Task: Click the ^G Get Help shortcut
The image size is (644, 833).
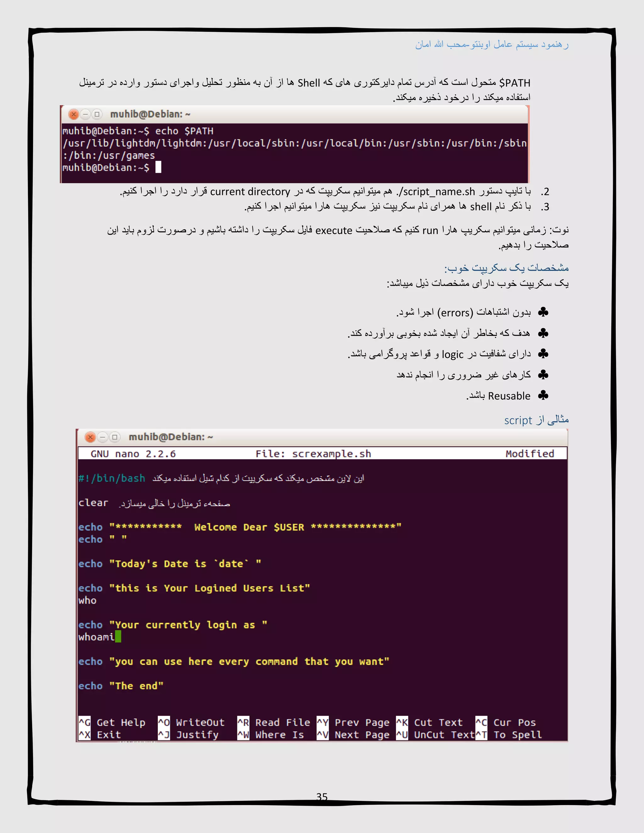Action: point(112,722)
